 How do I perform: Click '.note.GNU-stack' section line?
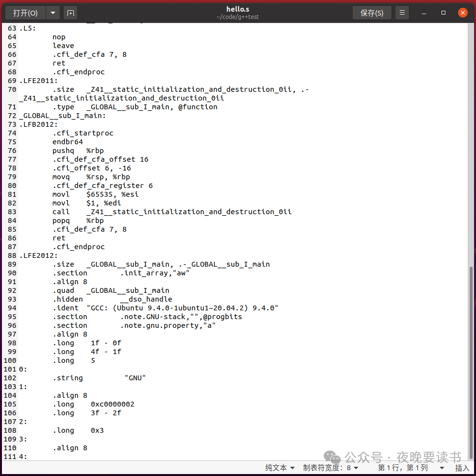pos(147,317)
